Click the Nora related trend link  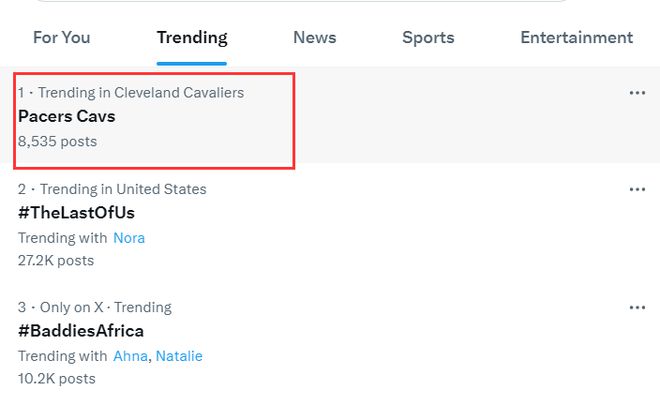[129, 238]
